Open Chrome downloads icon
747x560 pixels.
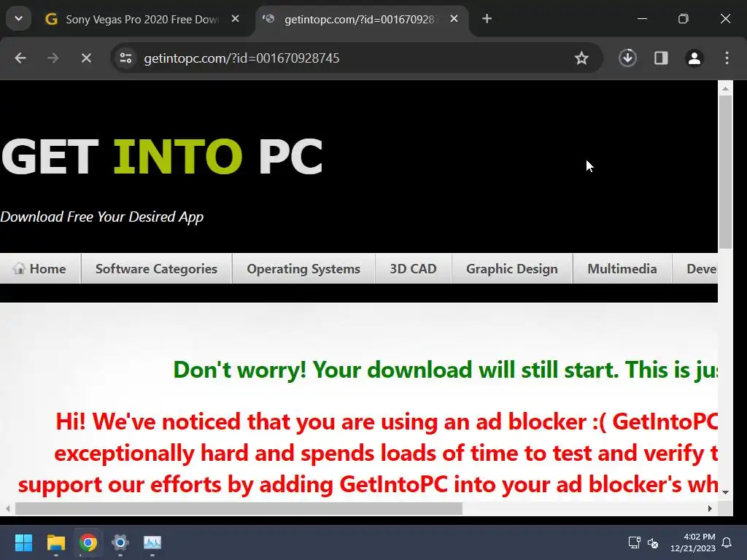point(627,58)
